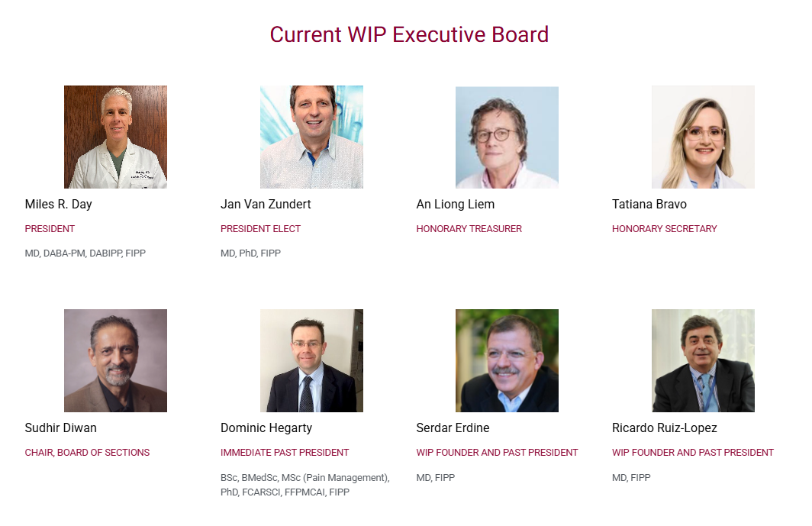Select Tatiana Bravo's portrait photo
The width and height of the screenshot is (812, 526).
(703, 137)
